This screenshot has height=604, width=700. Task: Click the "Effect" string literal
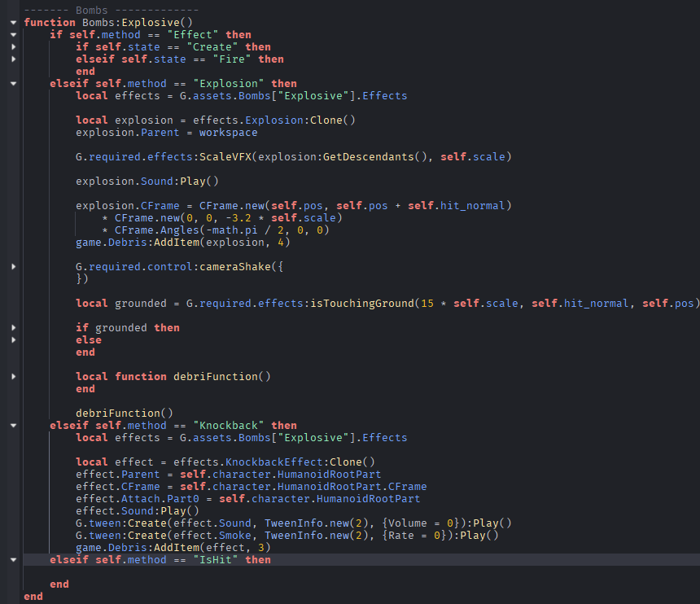193,35
